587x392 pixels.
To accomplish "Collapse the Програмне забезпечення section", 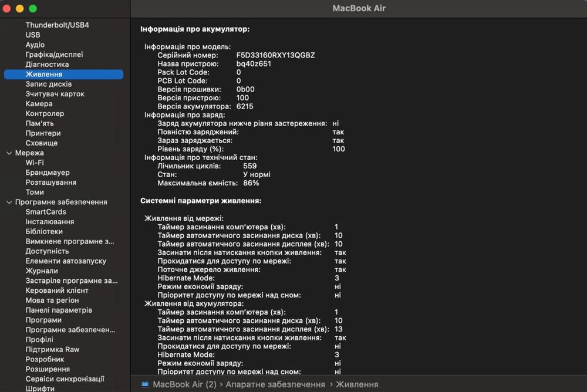I will coord(9,202).
